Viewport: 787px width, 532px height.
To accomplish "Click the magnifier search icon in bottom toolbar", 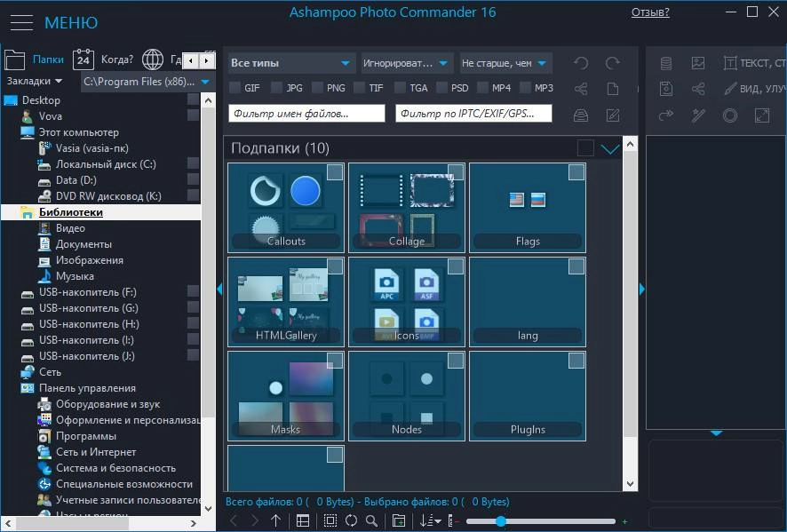I will click(x=372, y=521).
